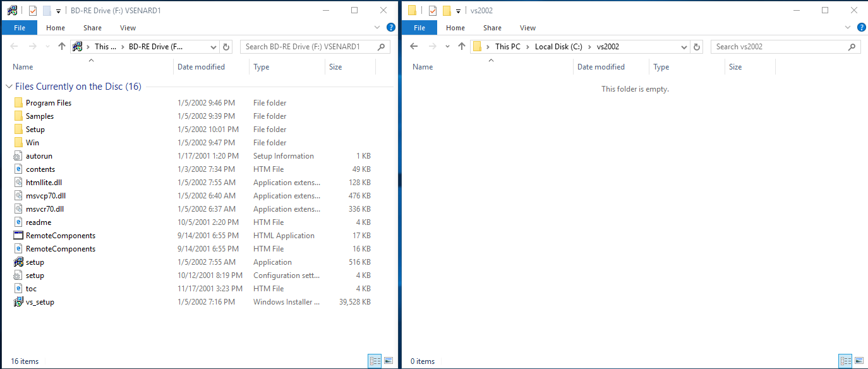Image resolution: width=868 pixels, height=369 pixels.
Task: Click the Properties icon in the quick access toolbar
Action: click(33, 10)
